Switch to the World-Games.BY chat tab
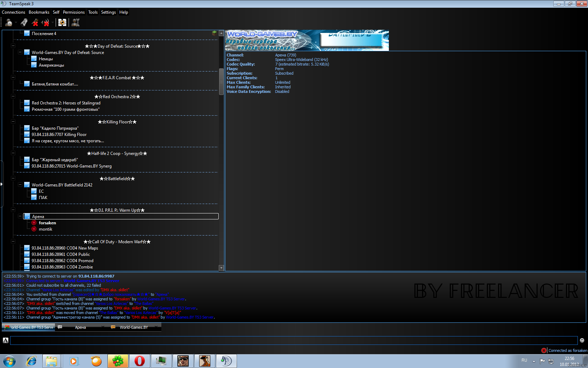This screenshot has height=368, width=588. 134,327
